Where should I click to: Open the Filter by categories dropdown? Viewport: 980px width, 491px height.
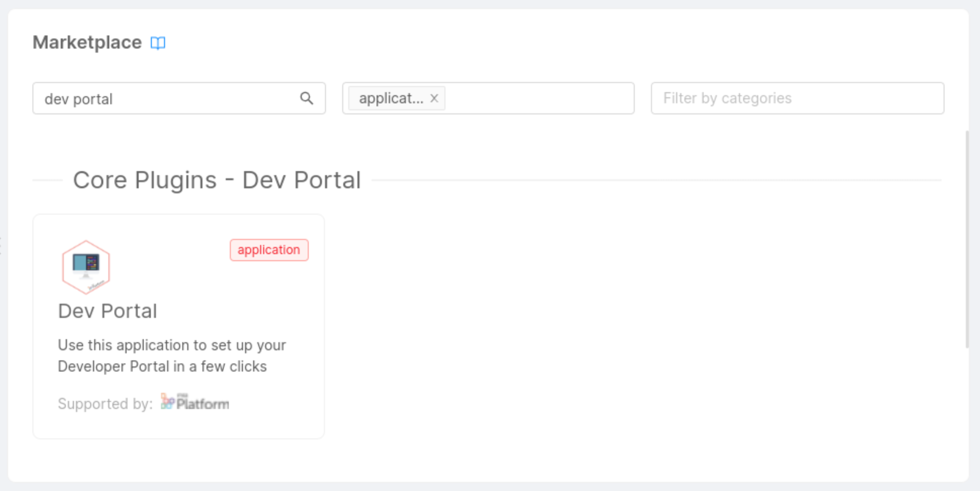(797, 98)
